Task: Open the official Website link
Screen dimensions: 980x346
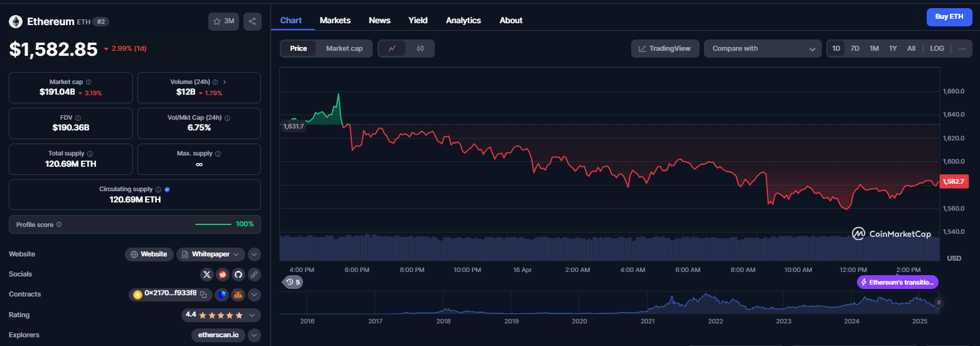Action: click(149, 254)
